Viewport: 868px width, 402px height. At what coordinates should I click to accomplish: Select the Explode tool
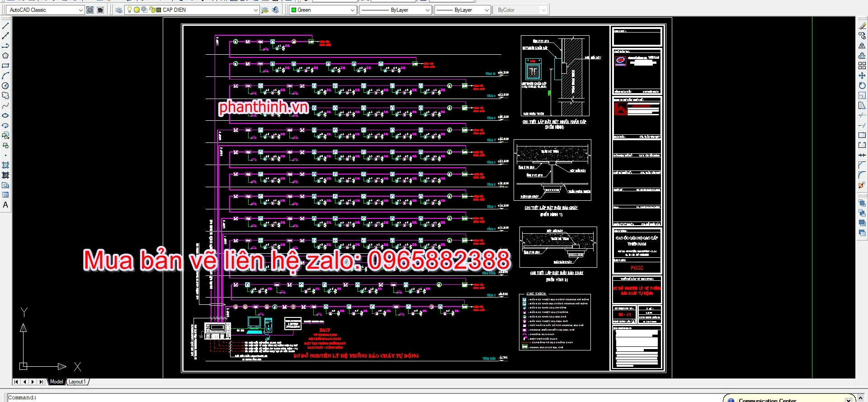pyautogui.click(x=862, y=185)
